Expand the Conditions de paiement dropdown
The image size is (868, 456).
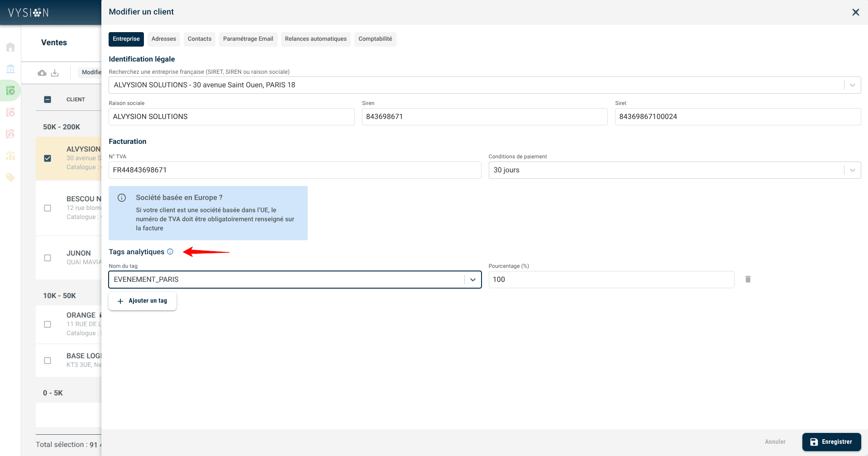[853, 170]
